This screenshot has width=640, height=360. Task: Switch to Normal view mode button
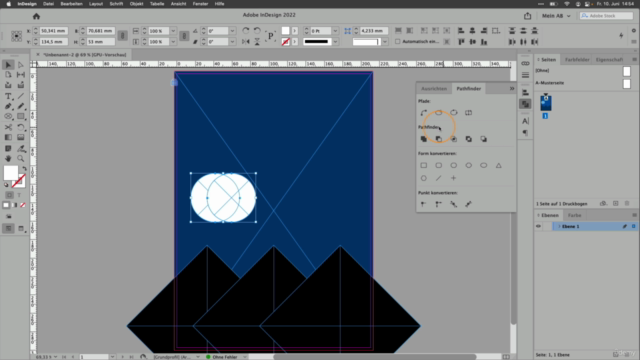tap(8, 229)
